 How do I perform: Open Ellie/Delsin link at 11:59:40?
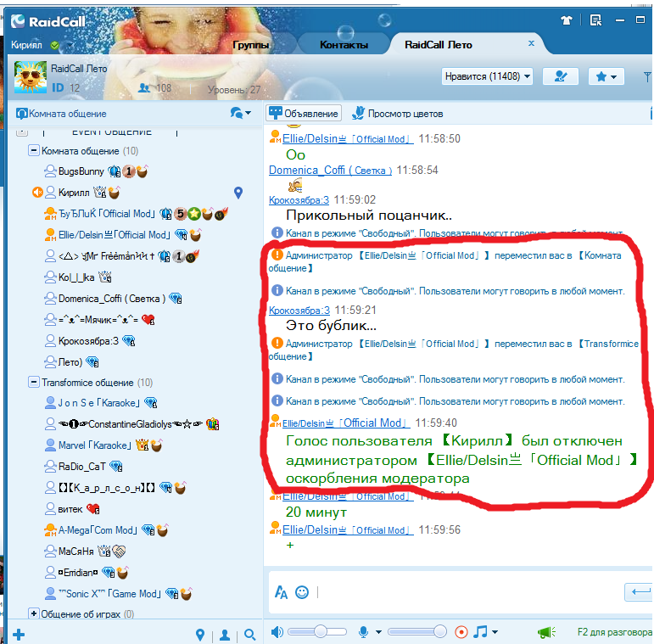pos(346,423)
